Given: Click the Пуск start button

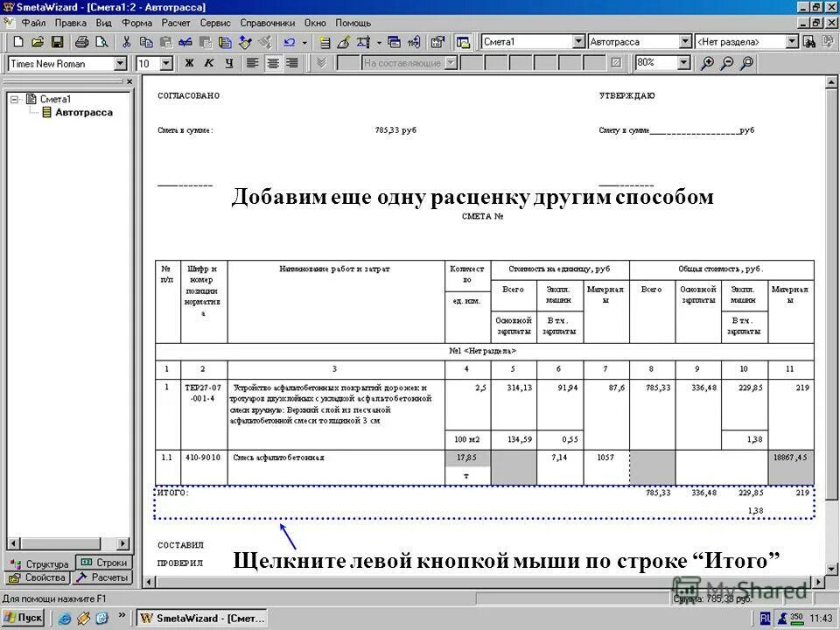Looking at the screenshot, I should click(24, 618).
